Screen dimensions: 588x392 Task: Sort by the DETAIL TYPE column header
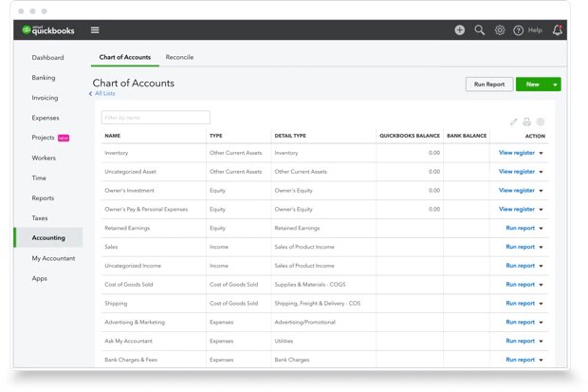(x=290, y=136)
